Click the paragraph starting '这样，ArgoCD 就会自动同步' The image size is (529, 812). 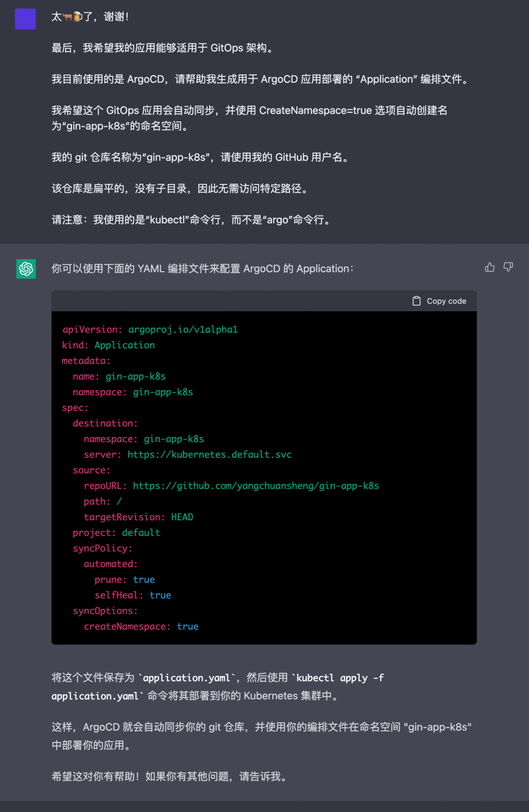[x=262, y=736]
